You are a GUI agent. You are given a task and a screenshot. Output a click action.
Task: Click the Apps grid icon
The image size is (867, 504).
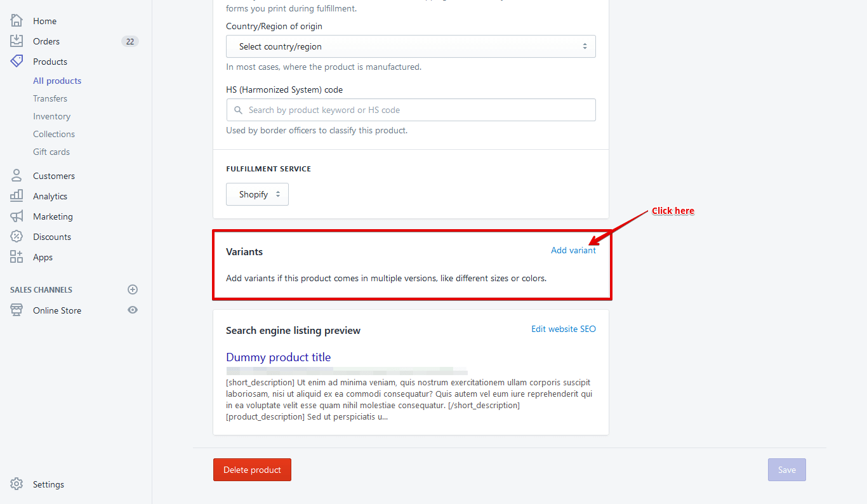click(17, 256)
